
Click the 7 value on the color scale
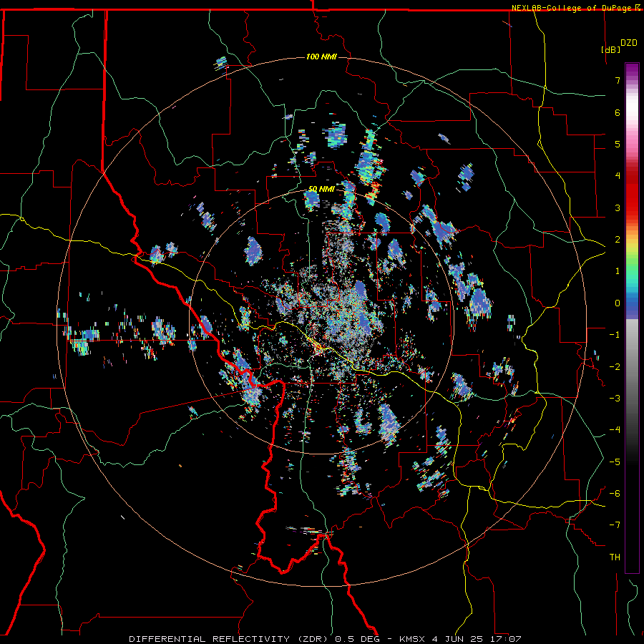point(618,80)
